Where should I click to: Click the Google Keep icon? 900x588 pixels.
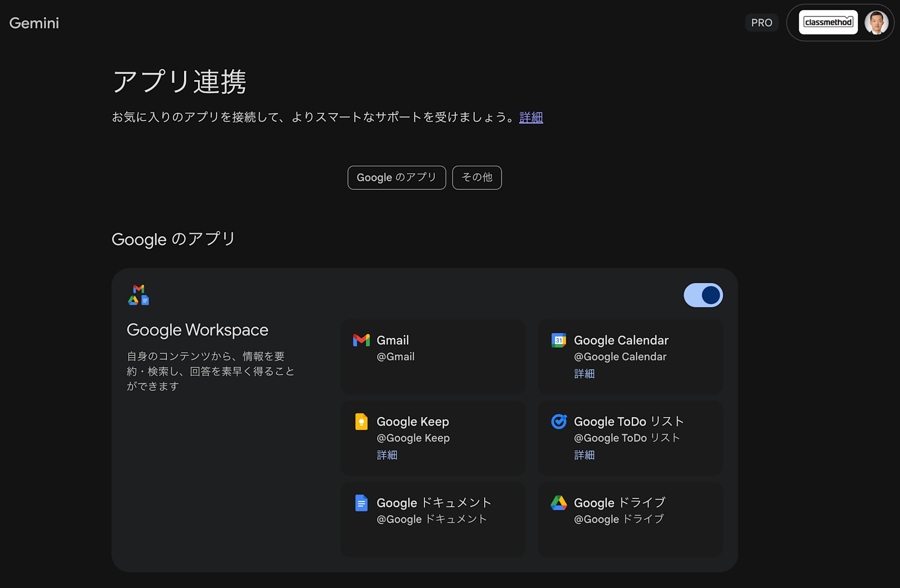tap(362, 422)
